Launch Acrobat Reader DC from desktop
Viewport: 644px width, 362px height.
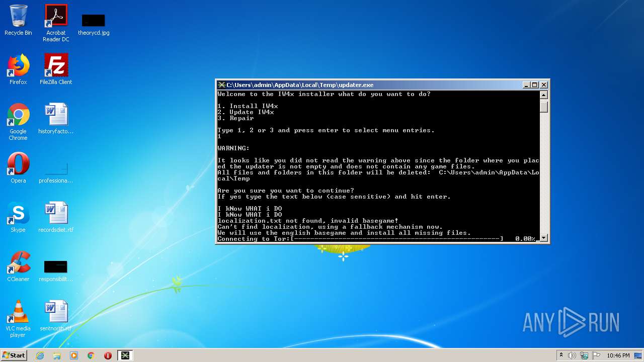click(x=56, y=23)
